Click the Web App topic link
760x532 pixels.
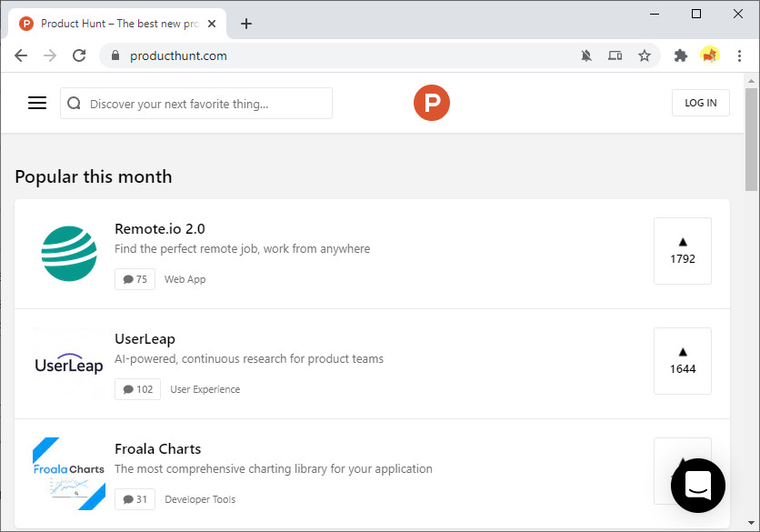(185, 279)
